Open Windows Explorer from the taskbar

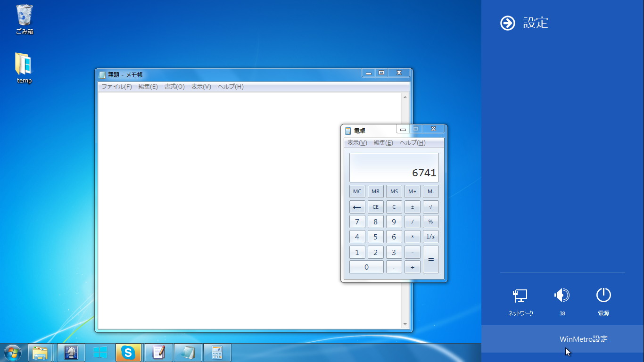pyautogui.click(x=40, y=353)
